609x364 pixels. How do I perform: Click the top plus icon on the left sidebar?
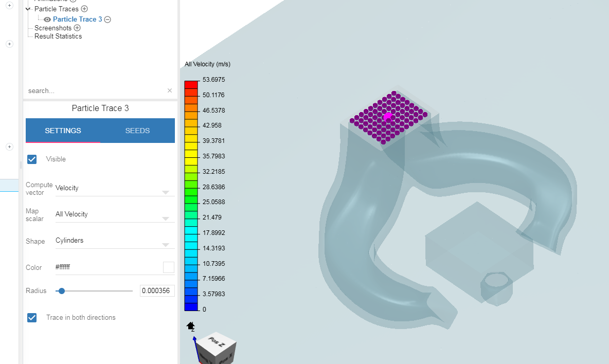[x=9, y=6]
